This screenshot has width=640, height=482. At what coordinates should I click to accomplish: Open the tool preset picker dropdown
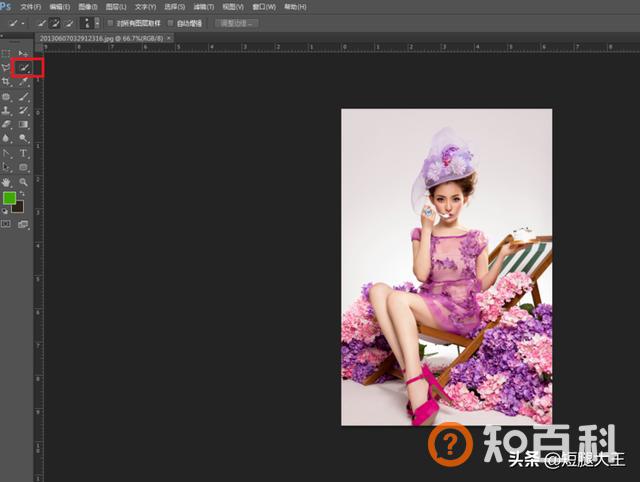tap(16, 23)
